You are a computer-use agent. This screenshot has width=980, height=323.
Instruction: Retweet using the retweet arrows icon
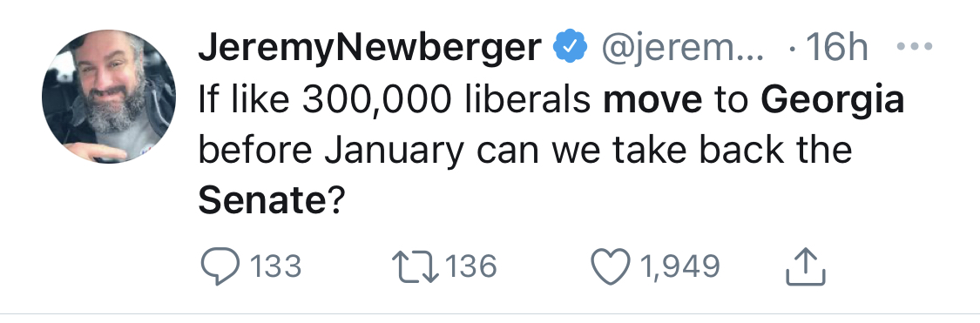pos(414,266)
